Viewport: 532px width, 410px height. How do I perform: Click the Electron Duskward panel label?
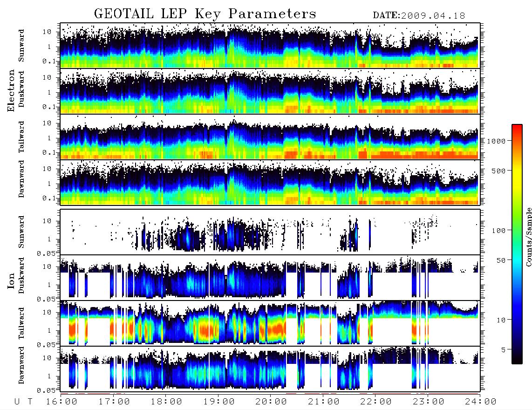point(21,89)
